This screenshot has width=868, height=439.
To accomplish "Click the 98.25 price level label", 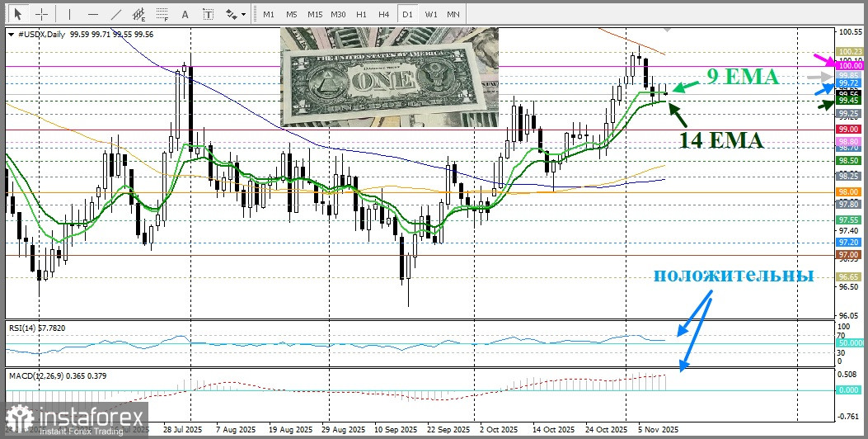I will coord(848,176).
